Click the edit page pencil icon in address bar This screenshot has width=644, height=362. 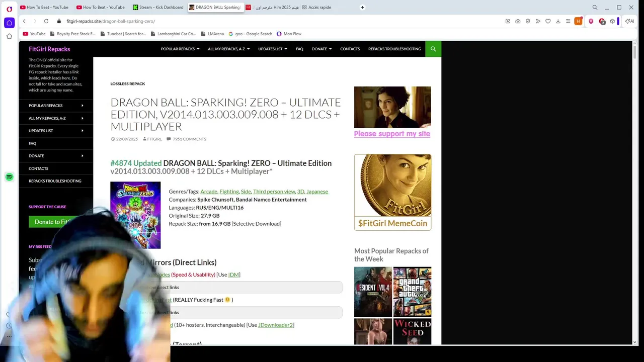pyautogui.click(x=508, y=21)
